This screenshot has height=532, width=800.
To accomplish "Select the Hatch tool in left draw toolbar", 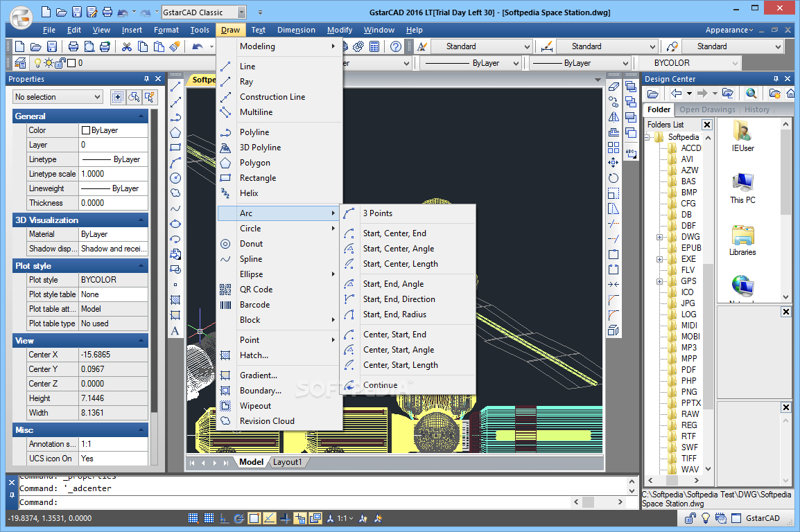I will [x=175, y=300].
